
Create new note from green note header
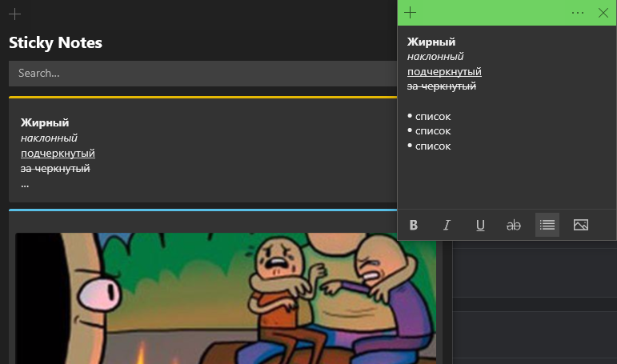[410, 13]
